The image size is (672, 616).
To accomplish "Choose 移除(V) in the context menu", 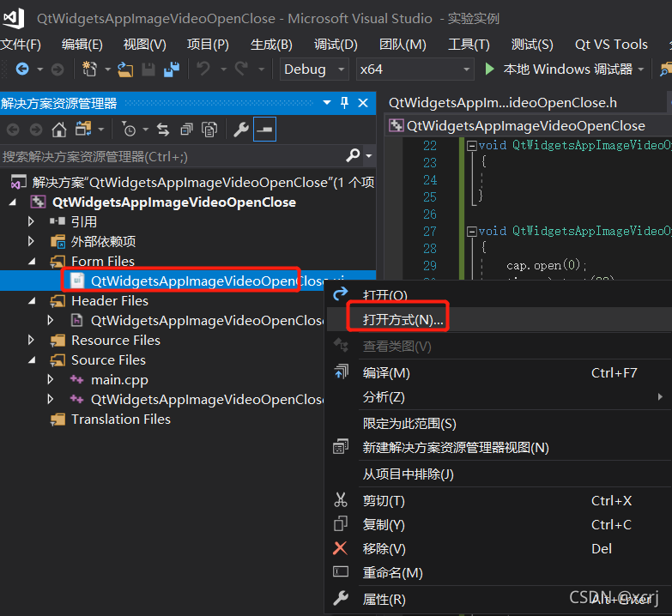I will pos(499,548).
